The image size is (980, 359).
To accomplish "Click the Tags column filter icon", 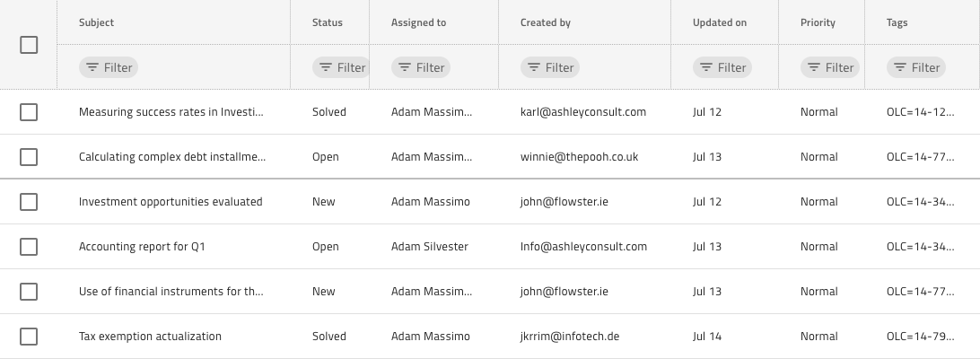I will tap(900, 67).
